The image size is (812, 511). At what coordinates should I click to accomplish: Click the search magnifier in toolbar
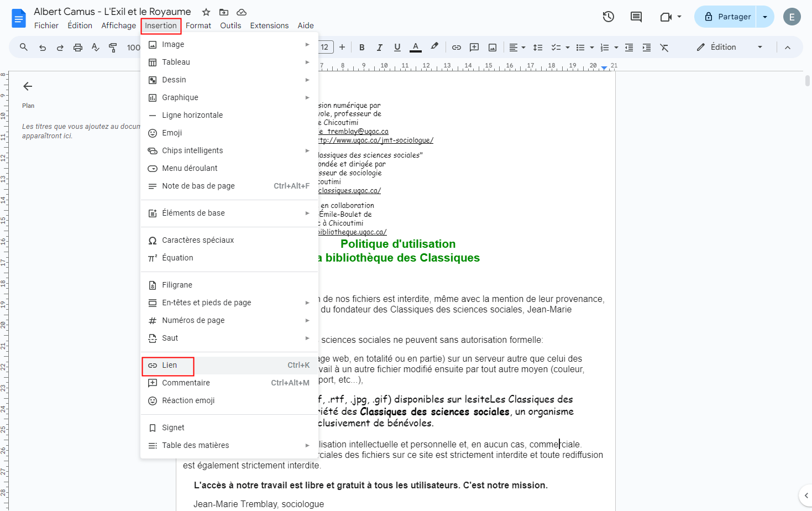[24, 48]
